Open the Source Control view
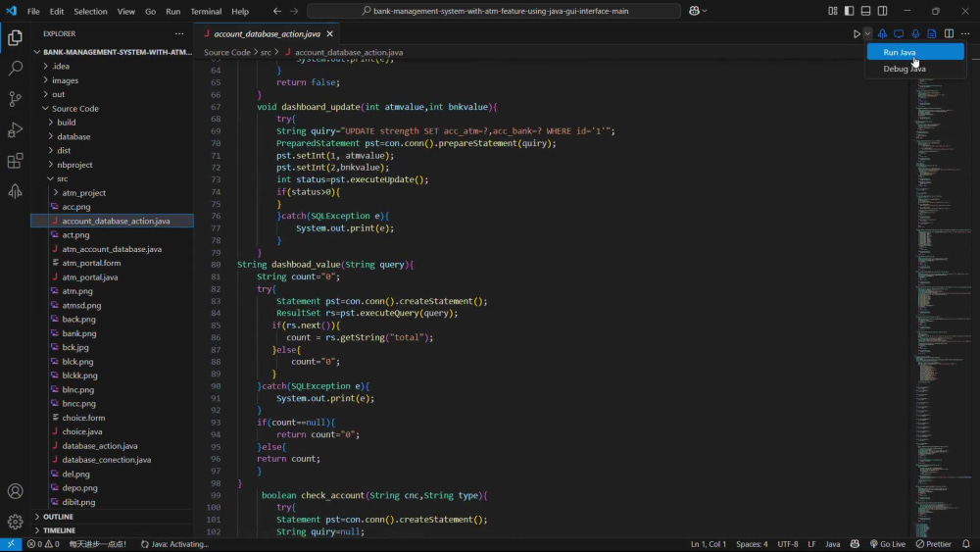980x552 pixels. pyautogui.click(x=15, y=99)
